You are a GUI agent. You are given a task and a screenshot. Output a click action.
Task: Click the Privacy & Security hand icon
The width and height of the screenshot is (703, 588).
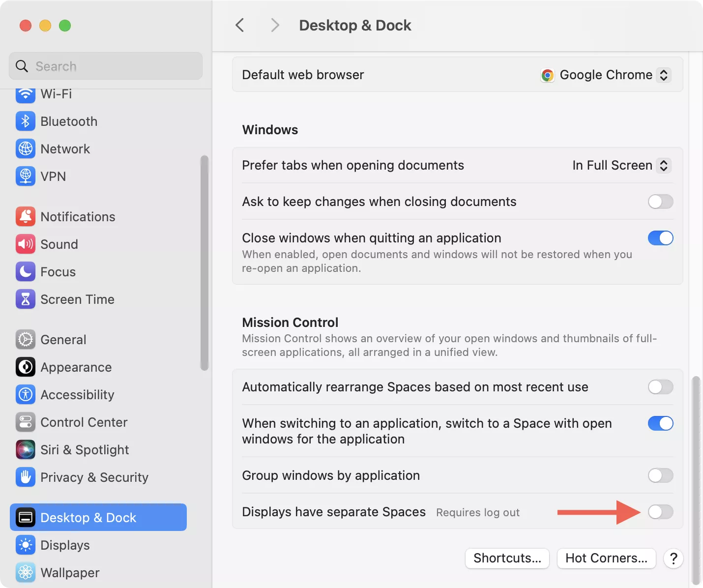pyautogui.click(x=26, y=477)
